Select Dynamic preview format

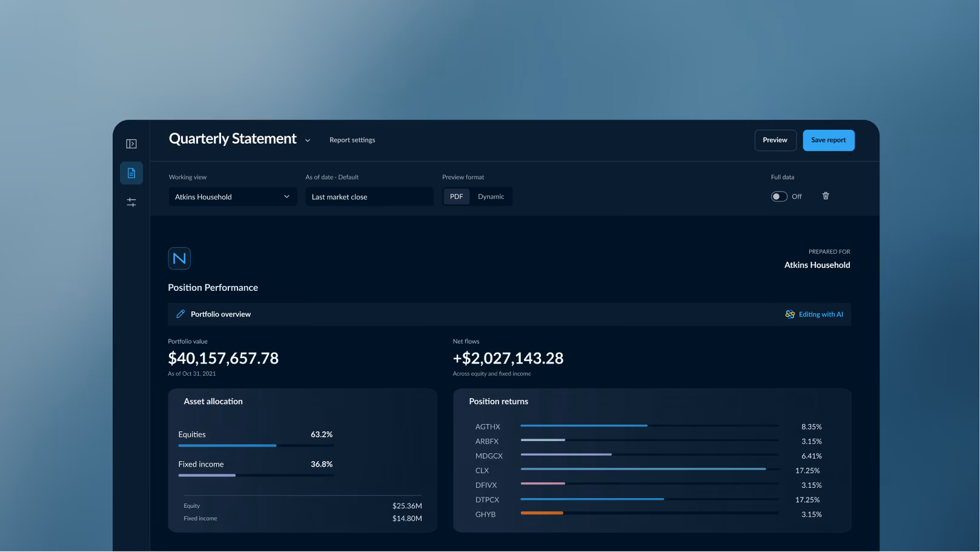click(x=491, y=196)
